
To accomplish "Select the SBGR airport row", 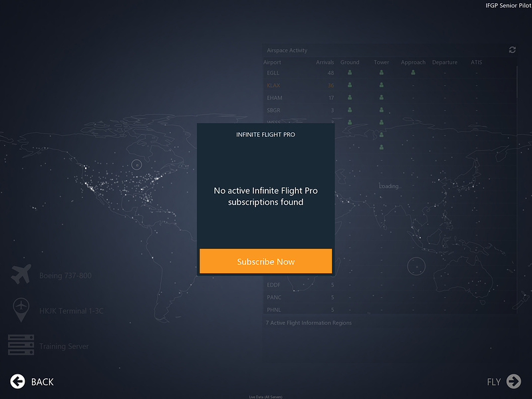I will (x=390, y=110).
